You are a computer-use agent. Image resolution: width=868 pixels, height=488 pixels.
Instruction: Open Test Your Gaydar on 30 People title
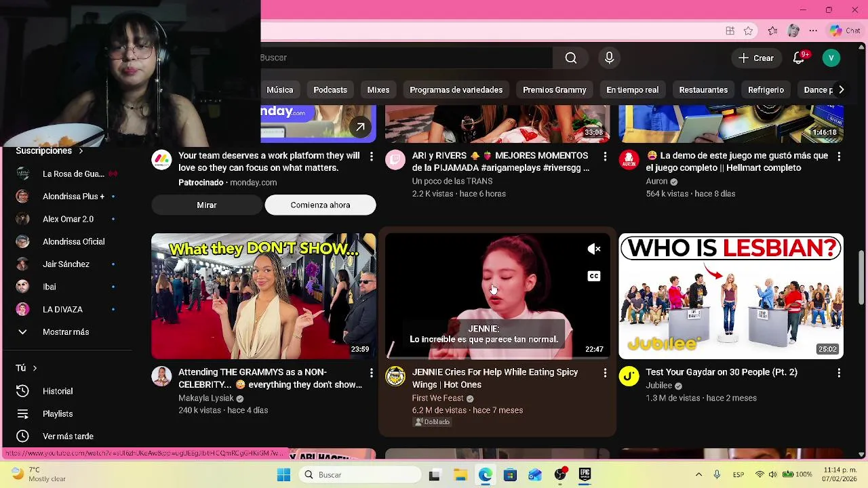click(722, 372)
